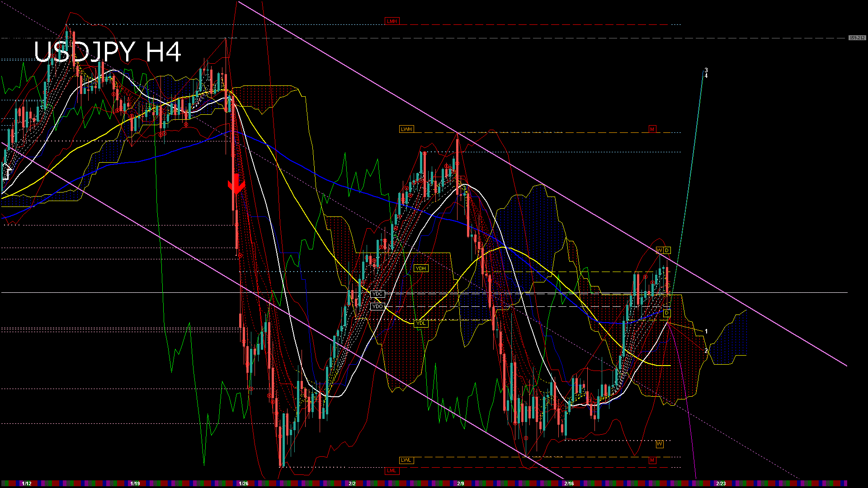Click the white arrow at left edge
Viewport: 868px width, 488px height.
(x=6, y=172)
